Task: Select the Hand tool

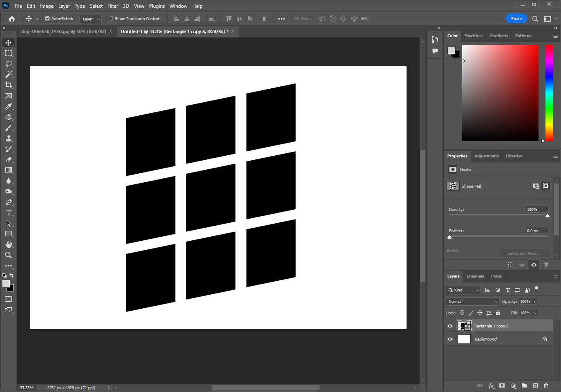Action: tap(9, 244)
